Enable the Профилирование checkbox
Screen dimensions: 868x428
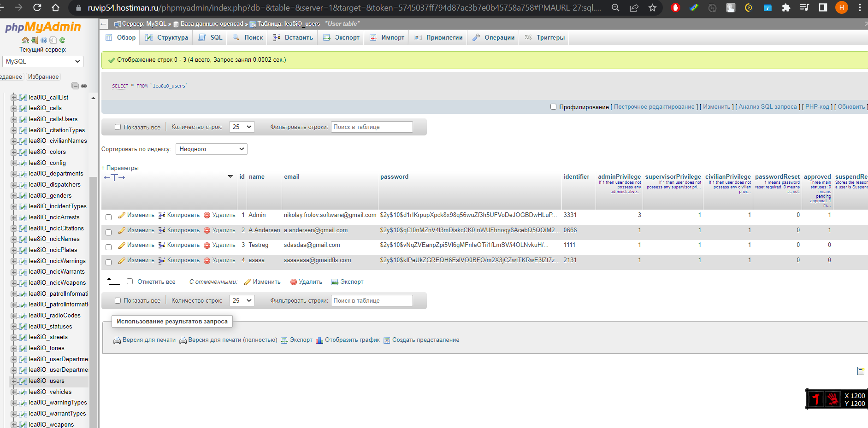click(553, 106)
